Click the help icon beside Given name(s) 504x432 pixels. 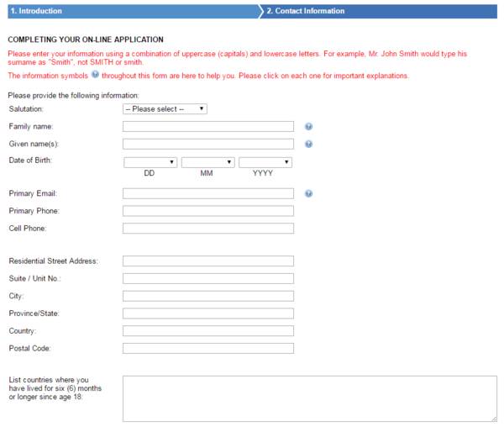[x=309, y=144]
